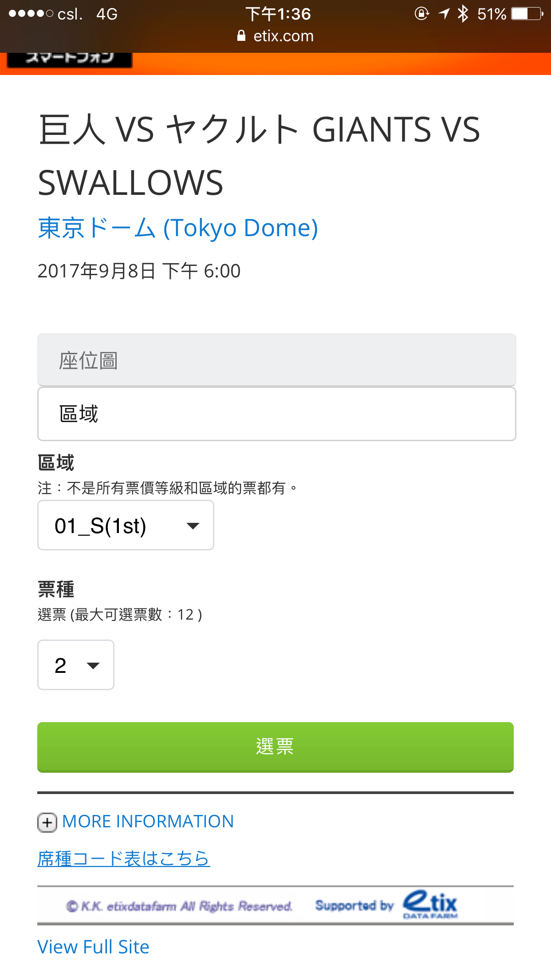Tap the signal strength dots
551x980 pixels.
coord(31,14)
